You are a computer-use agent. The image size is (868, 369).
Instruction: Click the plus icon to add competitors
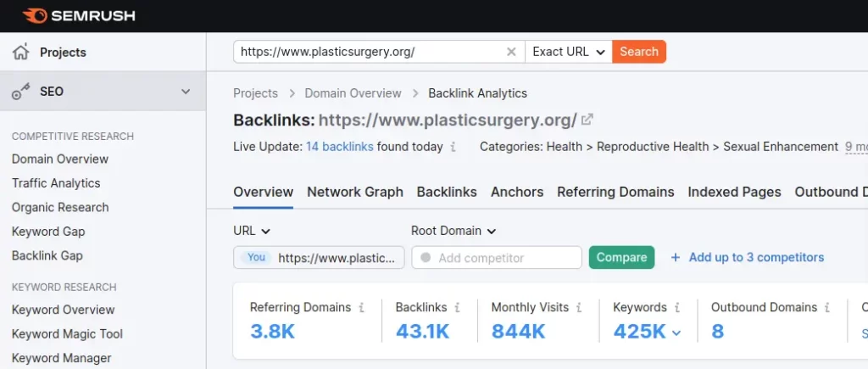(676, 258)
